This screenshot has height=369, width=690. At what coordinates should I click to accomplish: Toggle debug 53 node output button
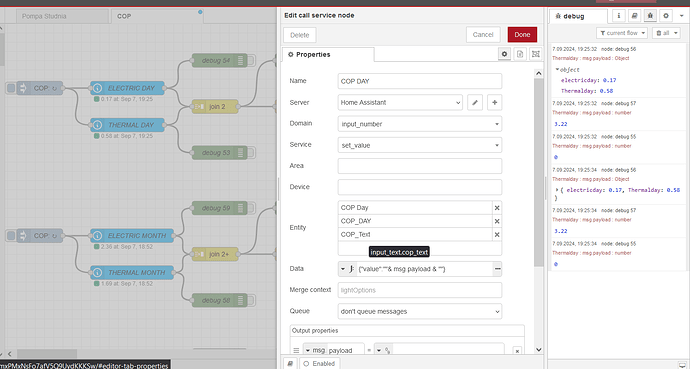click(252, 153)
